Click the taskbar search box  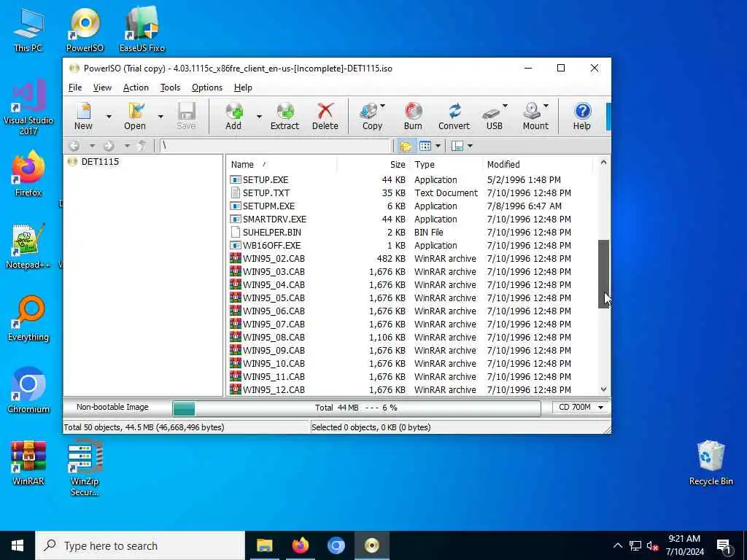tap(140, 545)
